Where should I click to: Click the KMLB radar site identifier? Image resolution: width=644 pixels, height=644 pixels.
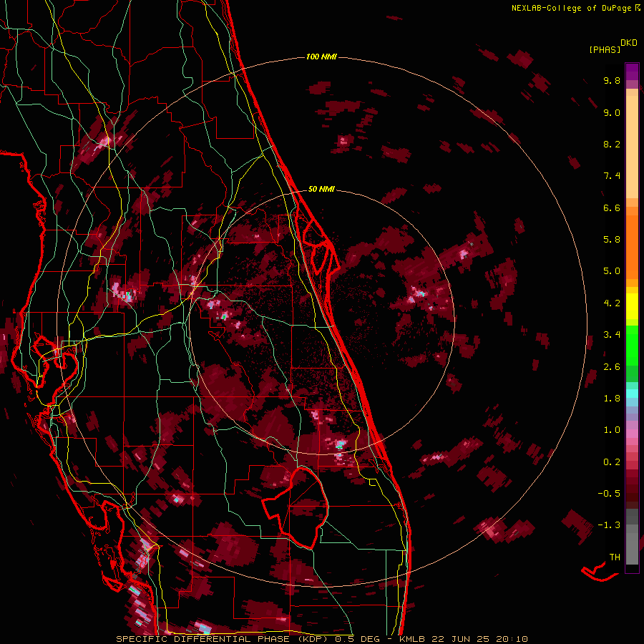tap(411, 639)
